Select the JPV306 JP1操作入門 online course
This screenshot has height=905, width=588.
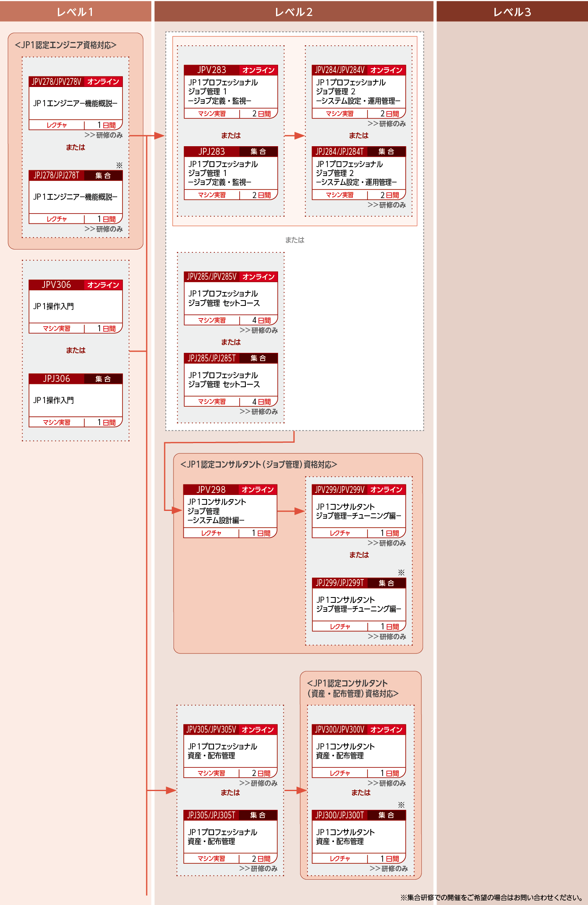click(x=76, y=306)
